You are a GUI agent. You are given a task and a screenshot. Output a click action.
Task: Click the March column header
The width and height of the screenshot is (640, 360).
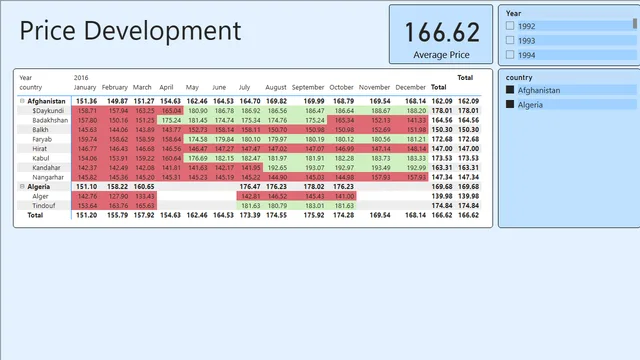[142, 87]
